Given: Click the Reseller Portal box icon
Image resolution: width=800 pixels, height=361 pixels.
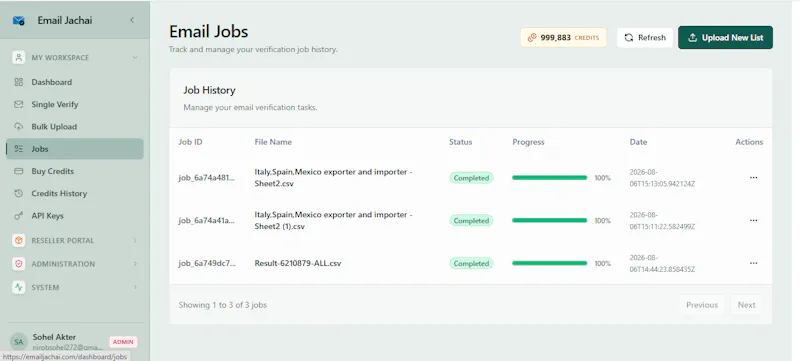Looking at the screenshot, I should pos(19,240).
